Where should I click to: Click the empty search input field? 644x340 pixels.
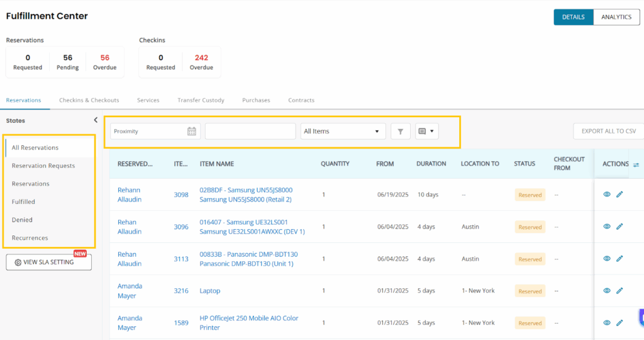[250, 131]
